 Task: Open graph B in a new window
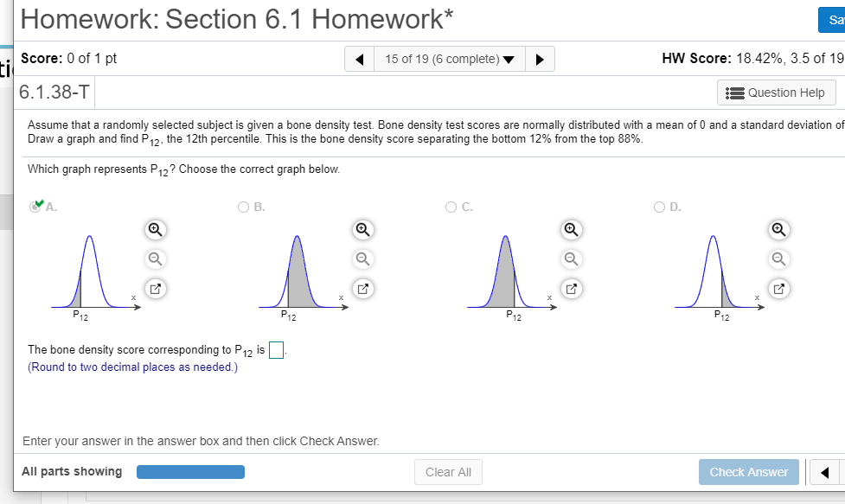tap(362, 289)
